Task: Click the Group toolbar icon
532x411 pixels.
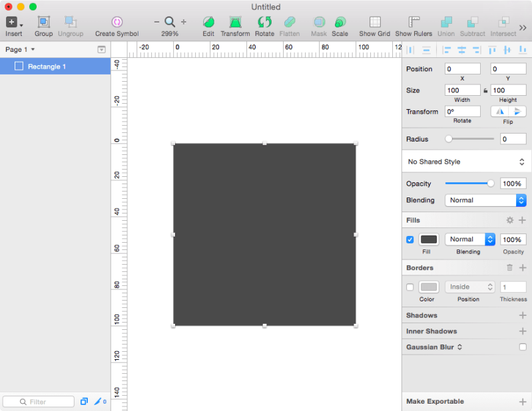Action: pyautogui.click(x=43, y=22)
